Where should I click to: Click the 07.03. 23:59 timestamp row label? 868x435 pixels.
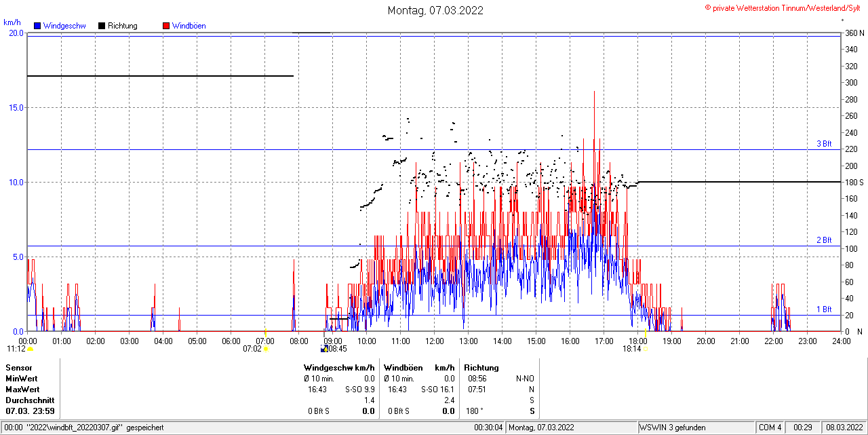31,411
